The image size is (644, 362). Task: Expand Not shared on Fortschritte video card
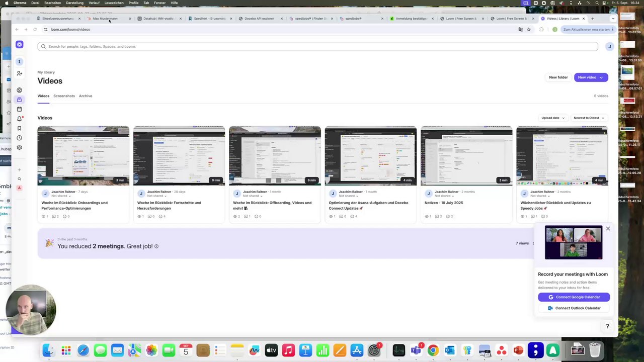[156, 196]
